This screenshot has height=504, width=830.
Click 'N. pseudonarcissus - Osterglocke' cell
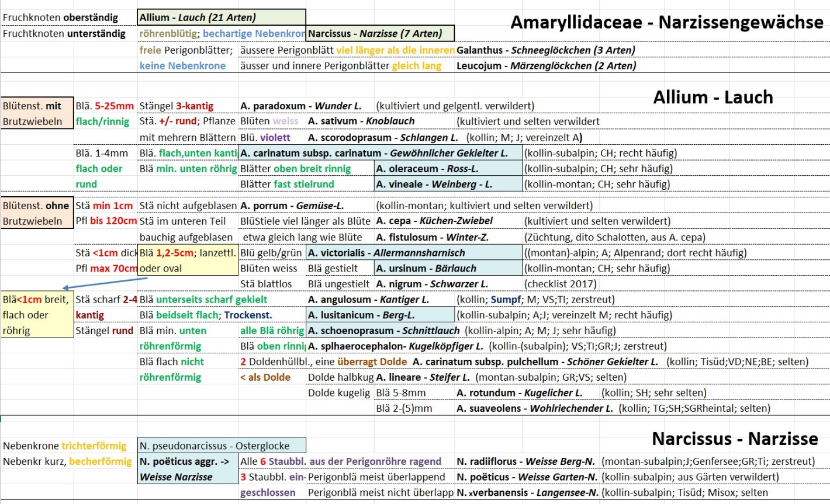coord(222,446)
